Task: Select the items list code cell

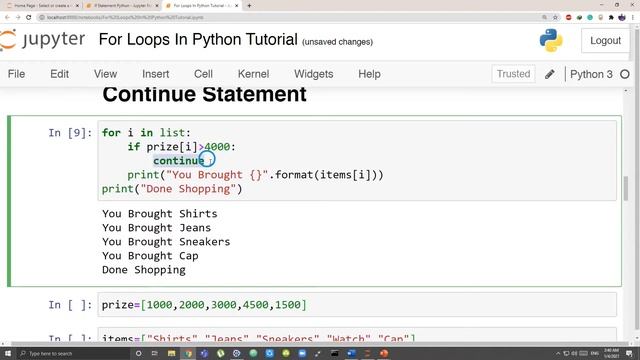Action: [x=357, y=335]
